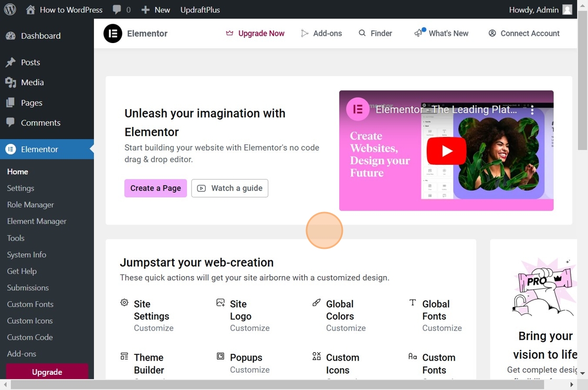This screenshot has width=588, height=390.
Task: Click the Site Settings gear icon
Action: click(x=124, y=303)
